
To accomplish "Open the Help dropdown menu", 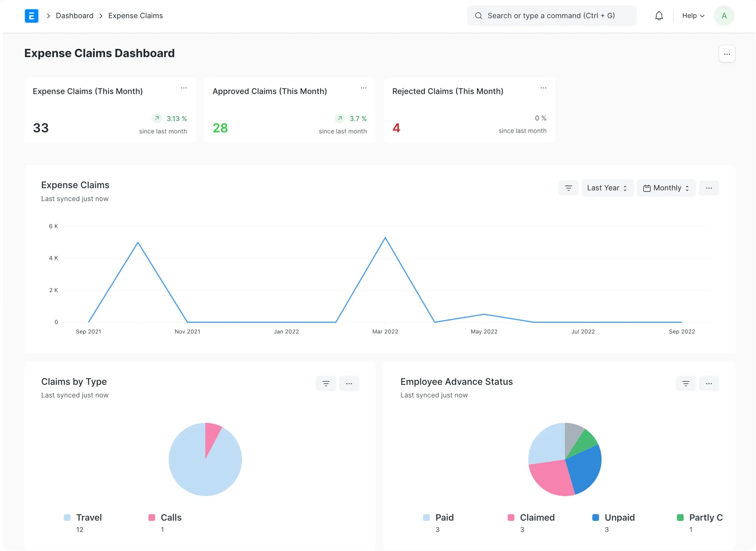I will [x=693, y=16].
